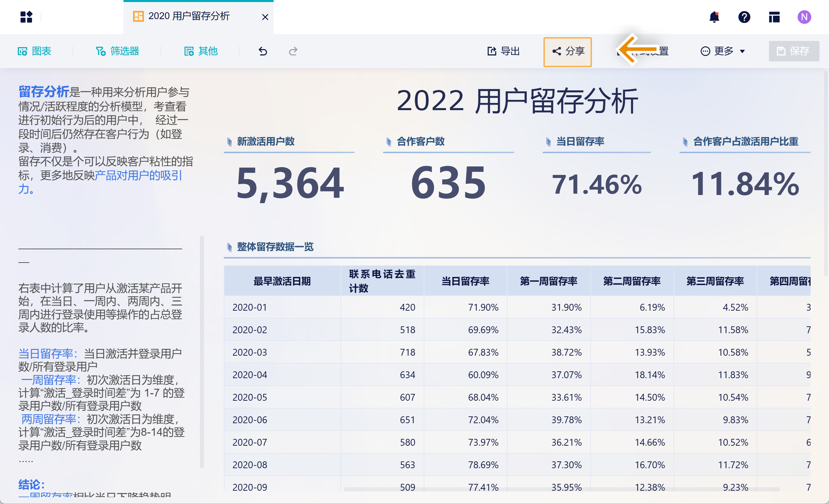This screenshot has height=504, width=829.
Task: Select the 2020 用户留存分析 tab
Action: (189, 16)
